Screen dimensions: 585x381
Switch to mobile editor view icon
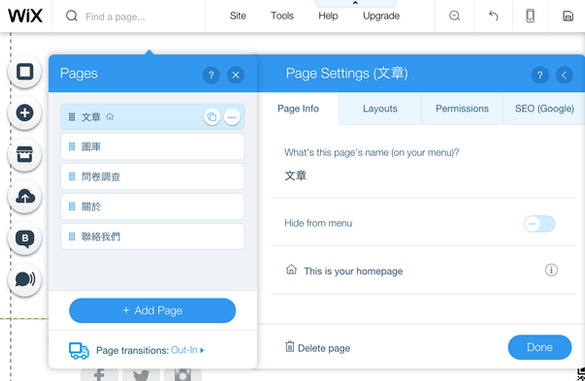click(530, 16)
